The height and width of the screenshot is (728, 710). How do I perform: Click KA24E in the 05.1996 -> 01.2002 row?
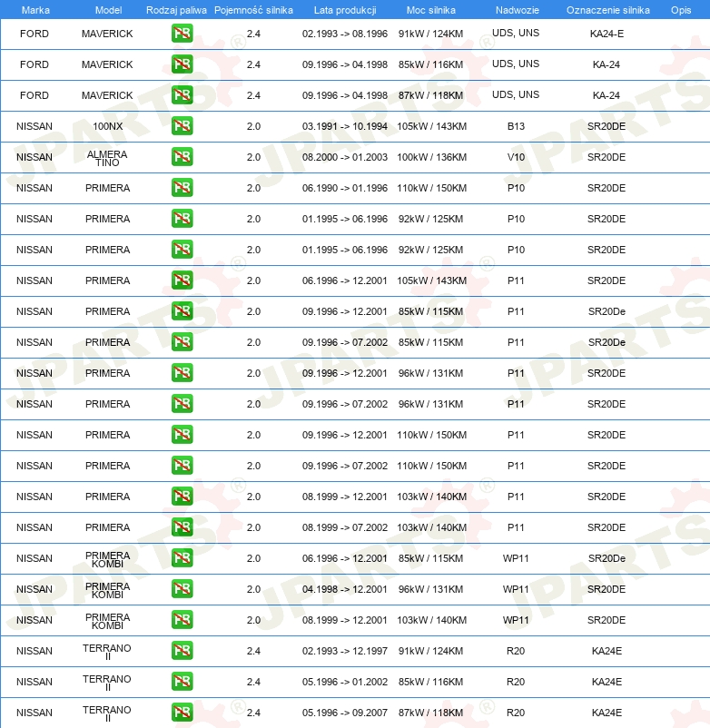[x=606, y=682]
